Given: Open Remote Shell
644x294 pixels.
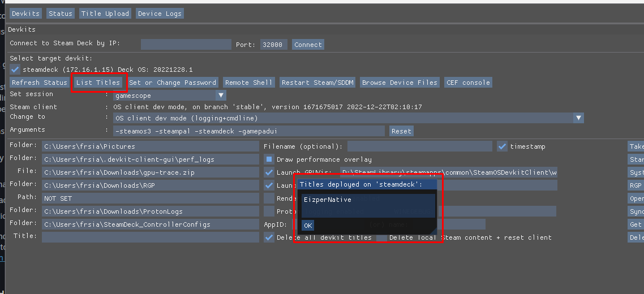Looking at the screenshot, I should [x=248, y=83].
